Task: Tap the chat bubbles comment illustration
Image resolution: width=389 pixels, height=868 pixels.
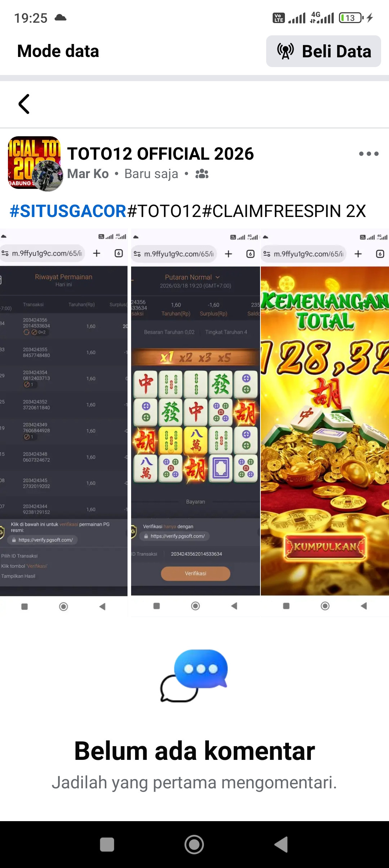Action: coord(194,676)
